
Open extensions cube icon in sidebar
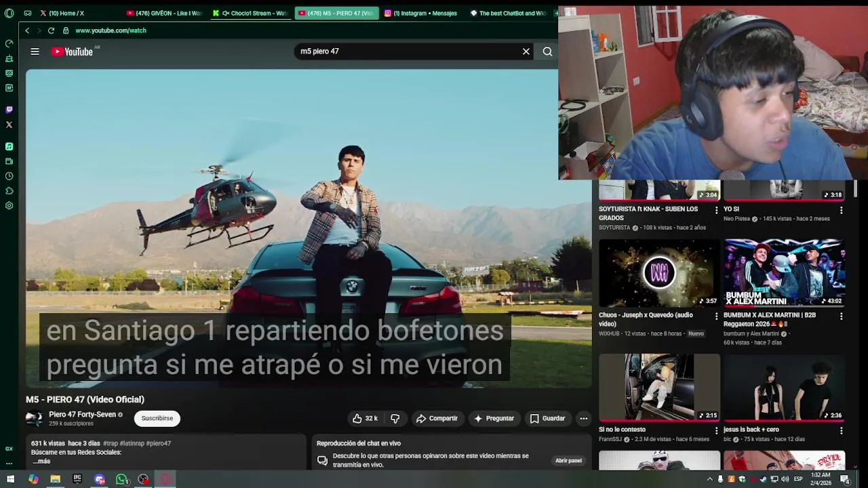(9, 191)
